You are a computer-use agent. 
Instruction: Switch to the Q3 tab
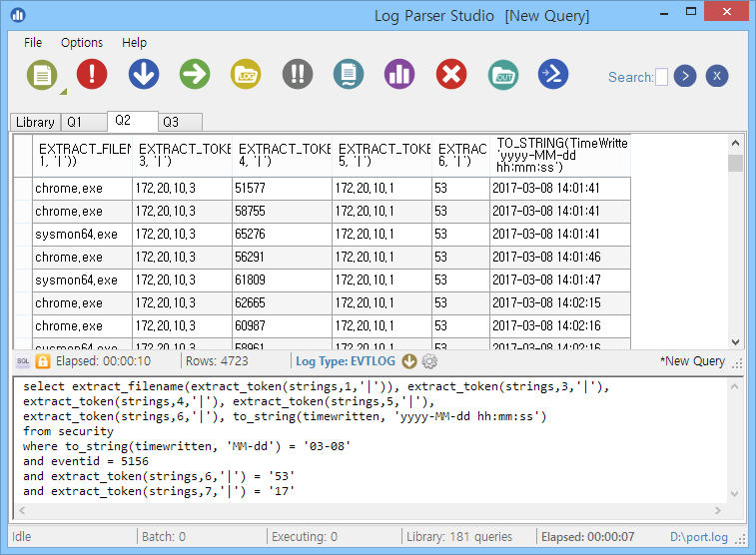coord(180,122)
